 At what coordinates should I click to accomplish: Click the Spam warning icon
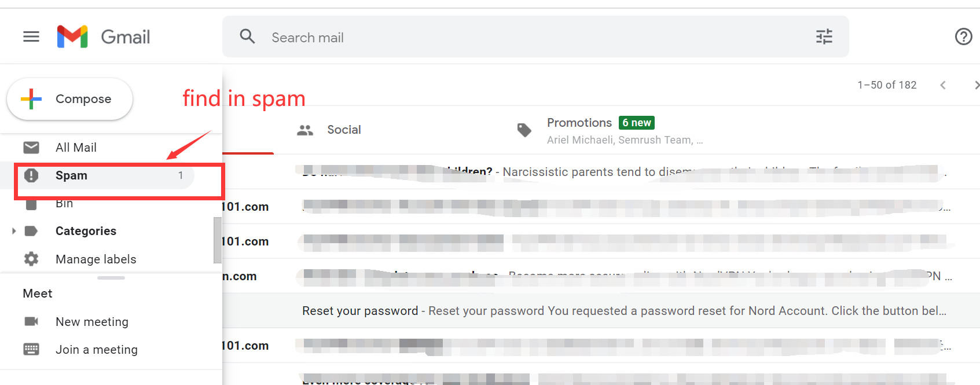(x=31, y=175)
